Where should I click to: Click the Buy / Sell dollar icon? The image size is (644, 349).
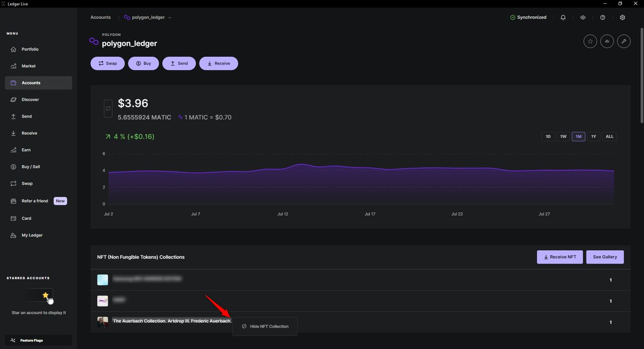pos(13,166)
